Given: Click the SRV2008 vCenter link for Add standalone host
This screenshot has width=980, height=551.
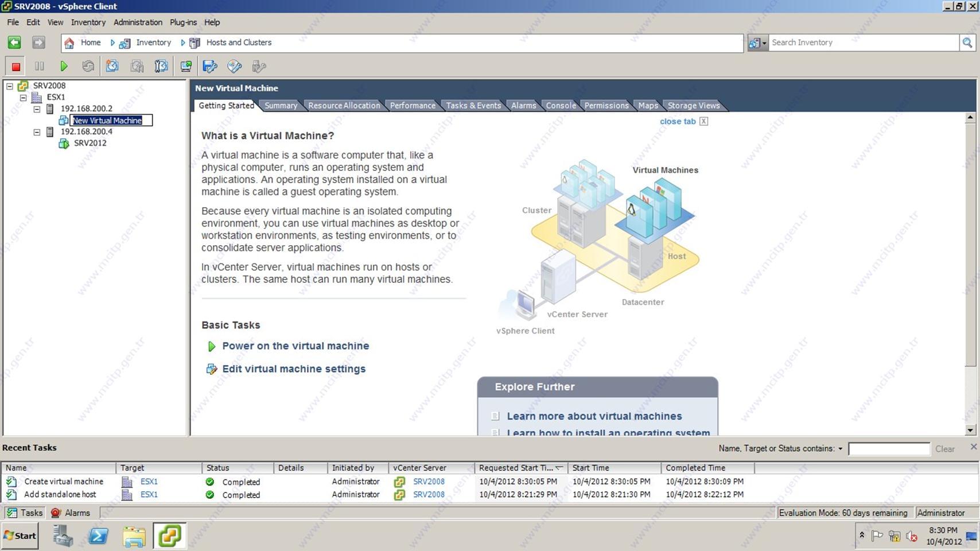Looking at the screenshot, I should [x=429, y=494].
